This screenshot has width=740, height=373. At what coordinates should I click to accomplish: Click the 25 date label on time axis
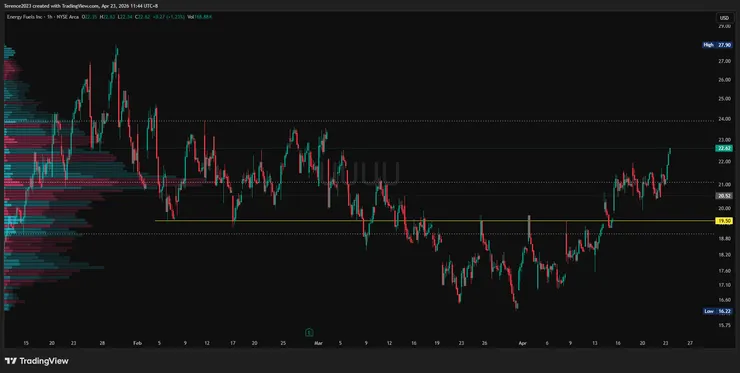coord(283,343)
